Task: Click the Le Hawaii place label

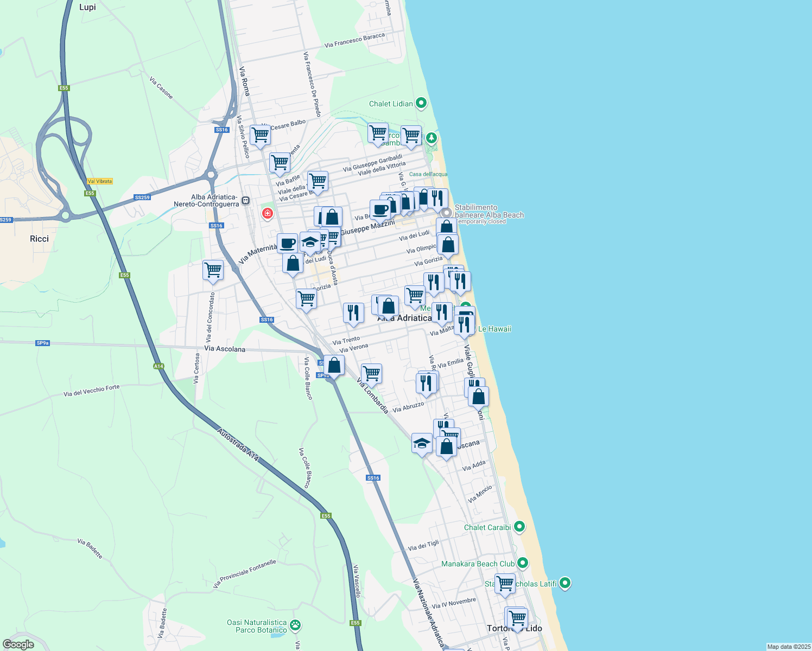Action: (494, 329)
